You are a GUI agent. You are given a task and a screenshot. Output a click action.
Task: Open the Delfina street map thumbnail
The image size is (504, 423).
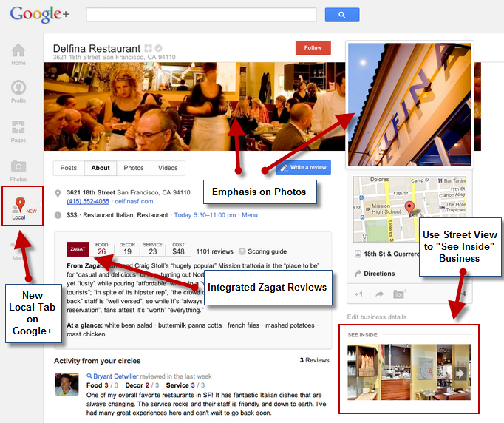click(409, 209)
